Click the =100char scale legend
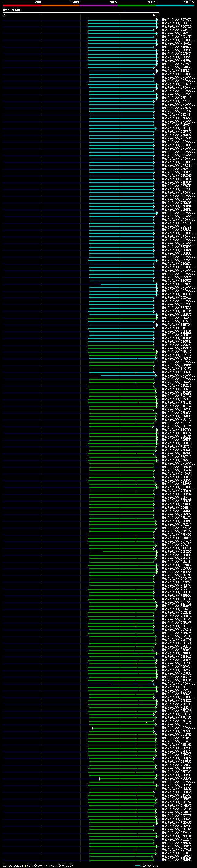Image resolution: width=197 pixels, height=868 pixels. 147,865
